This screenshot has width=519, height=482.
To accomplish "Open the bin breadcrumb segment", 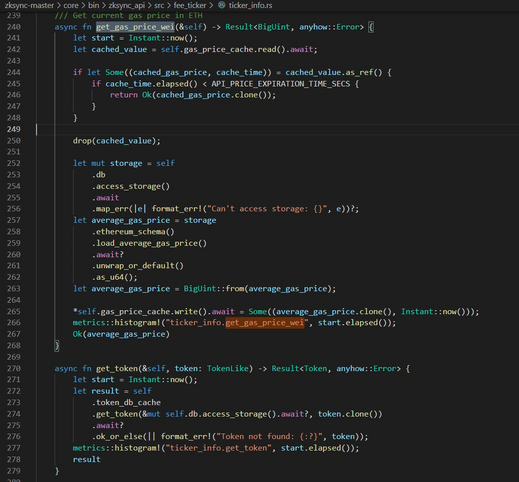I will (x=94, y=5).
